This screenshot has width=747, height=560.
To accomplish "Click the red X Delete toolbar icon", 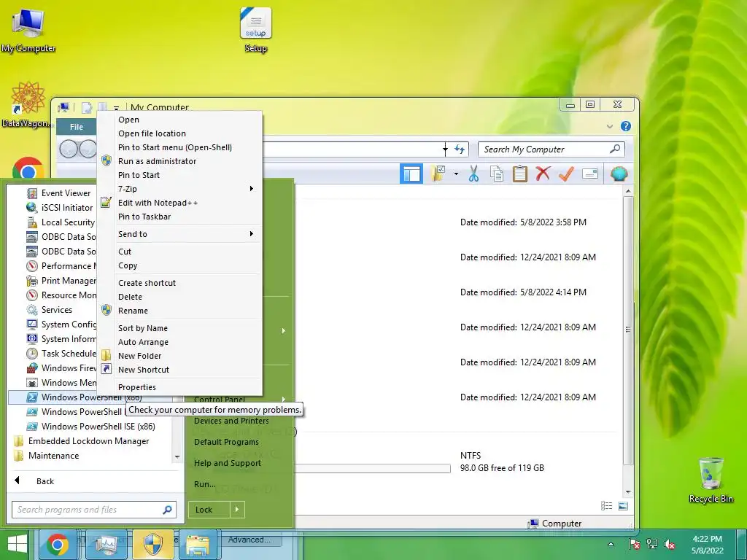I will pos(543,174).
